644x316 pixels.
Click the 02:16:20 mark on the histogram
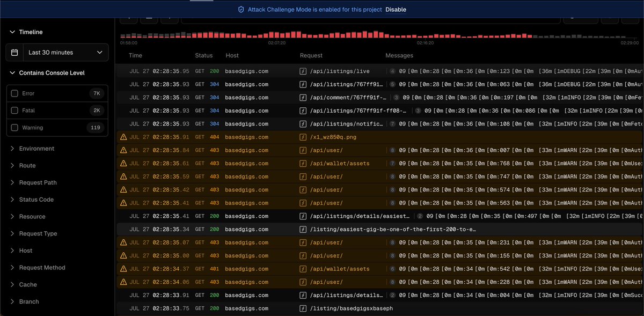[425, 42]
